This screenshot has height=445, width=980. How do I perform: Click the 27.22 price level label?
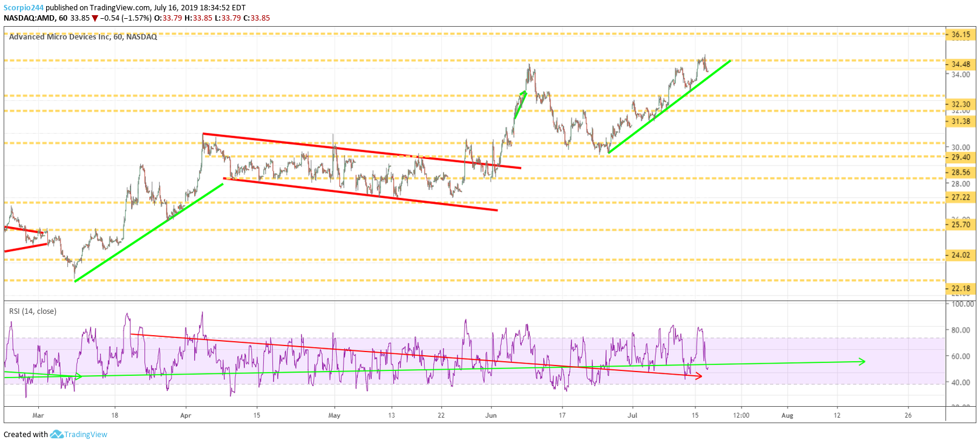tap(961, 197)
